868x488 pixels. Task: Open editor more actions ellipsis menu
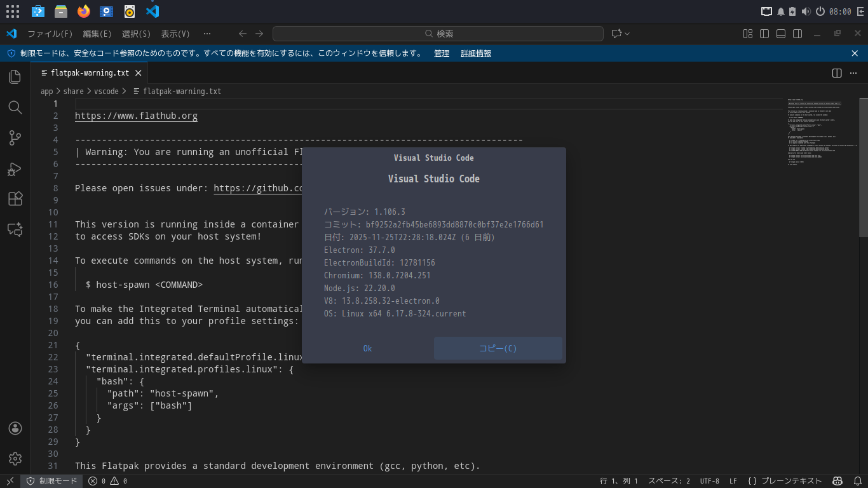(853, 73)
